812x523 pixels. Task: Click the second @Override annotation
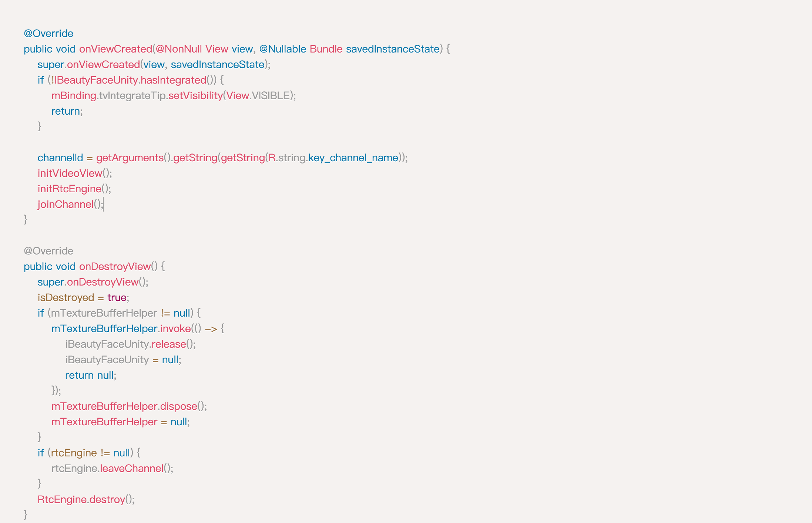[48, 251]
